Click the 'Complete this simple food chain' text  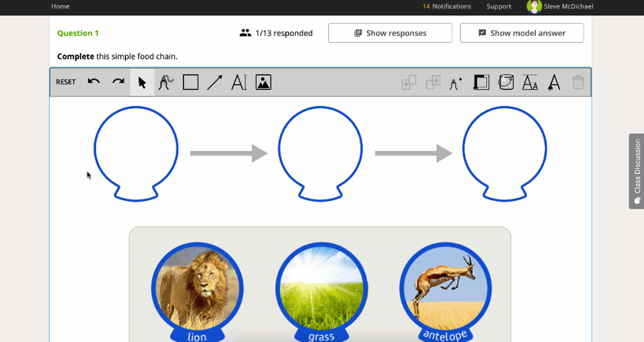[117, 56]
